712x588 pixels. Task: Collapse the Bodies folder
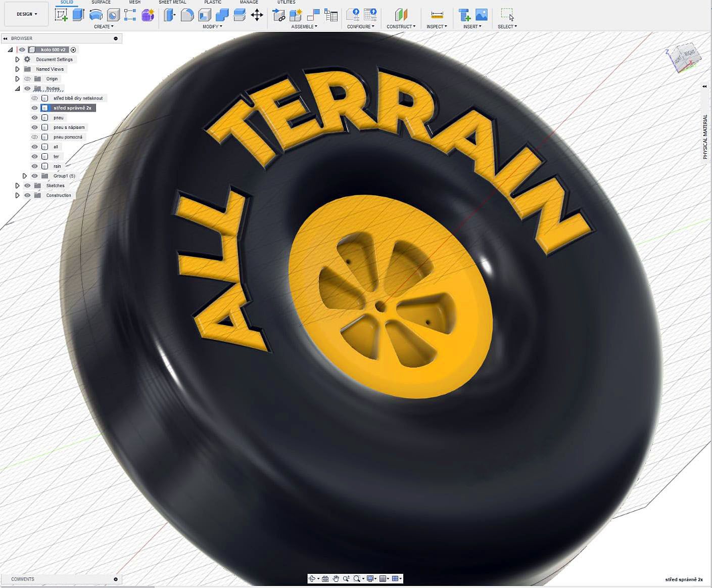(x=17, y=88)
